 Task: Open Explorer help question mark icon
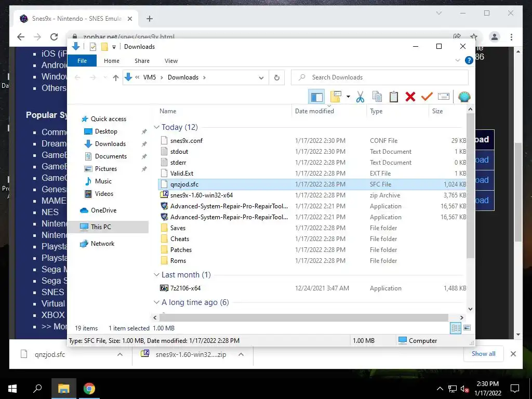tap(469, 60)
